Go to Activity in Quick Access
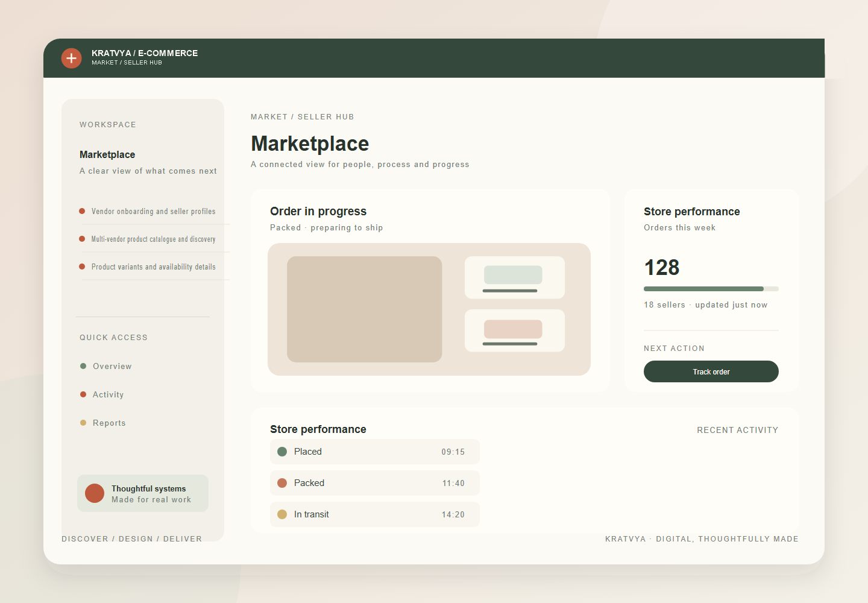The width and height of the screenshot is (868, 603). pos(108,394)
